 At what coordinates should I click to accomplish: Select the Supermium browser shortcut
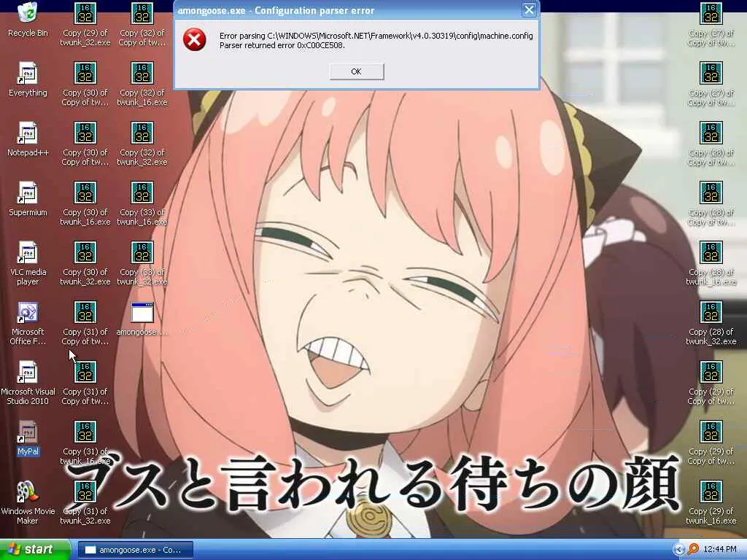click(28, 199)
